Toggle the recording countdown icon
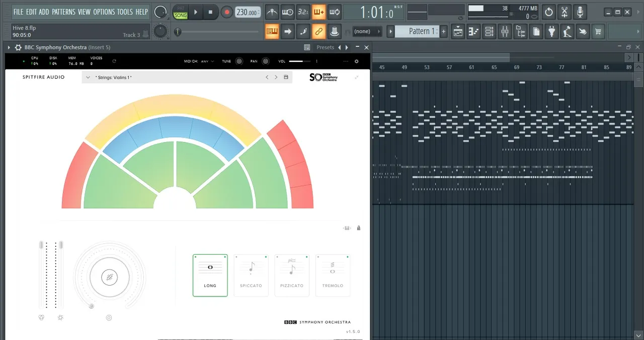The image size is (644, 340). [x=303, y=12]
